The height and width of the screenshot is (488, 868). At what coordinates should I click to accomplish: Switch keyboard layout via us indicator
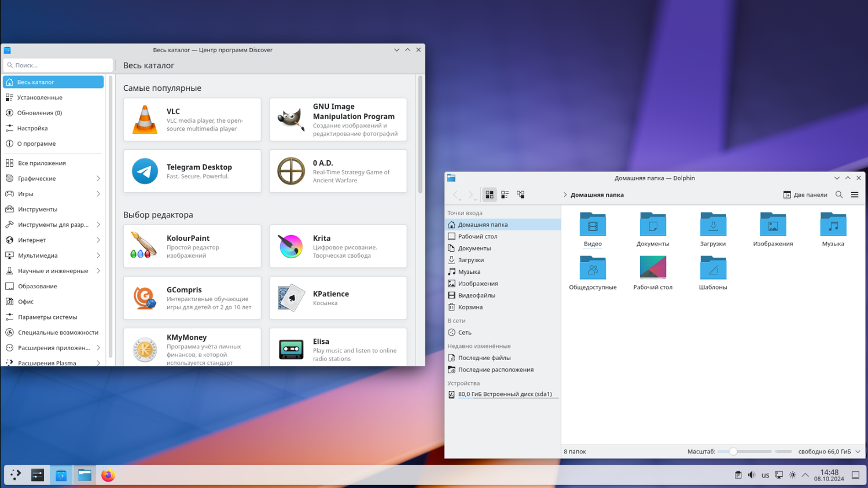tap(765, 475)
